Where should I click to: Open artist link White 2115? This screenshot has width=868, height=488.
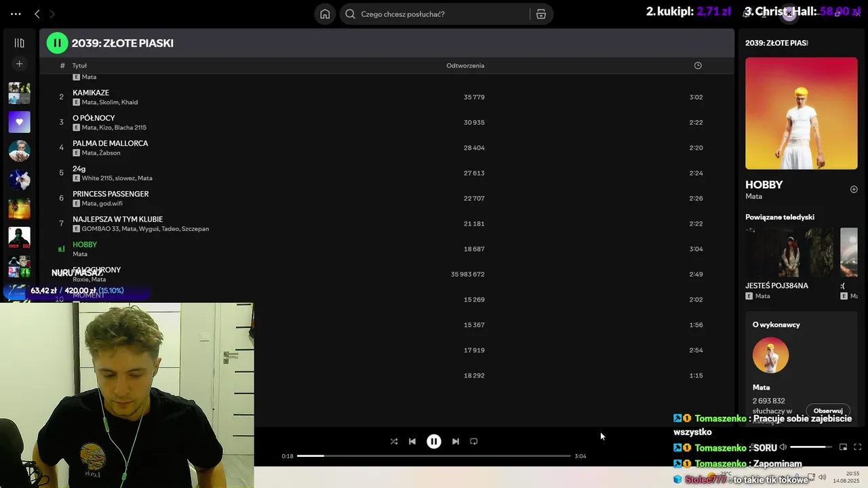click(96, 178)
